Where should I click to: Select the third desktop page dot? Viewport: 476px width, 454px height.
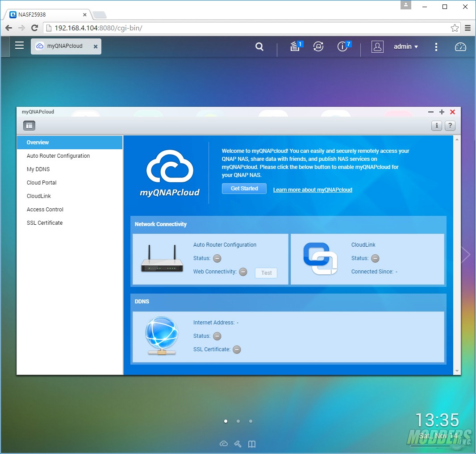tap(251, 421)
